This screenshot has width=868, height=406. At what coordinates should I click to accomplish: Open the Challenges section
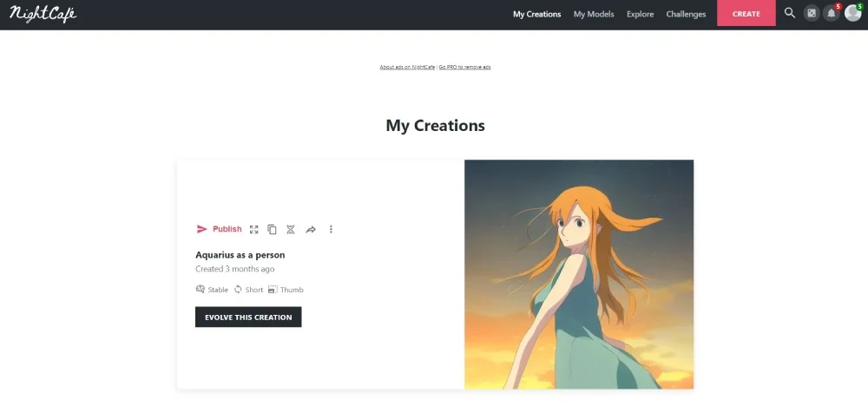click(x=686, y=14)
